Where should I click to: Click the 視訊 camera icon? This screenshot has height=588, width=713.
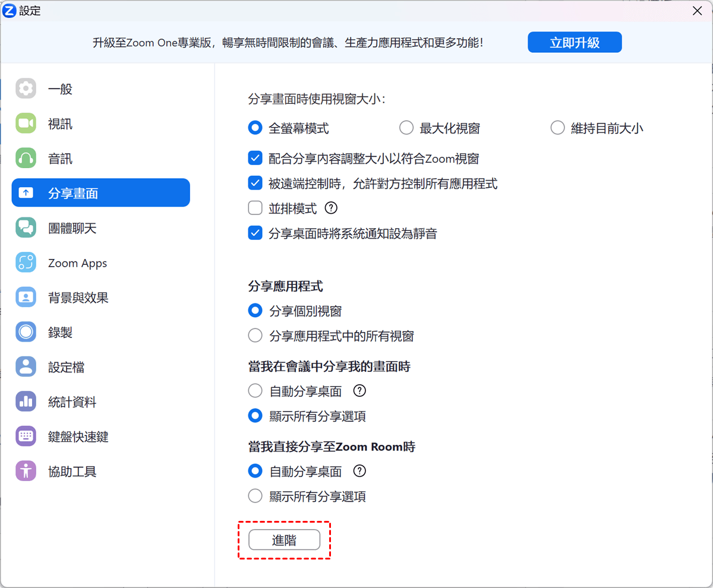coord(26,124)
